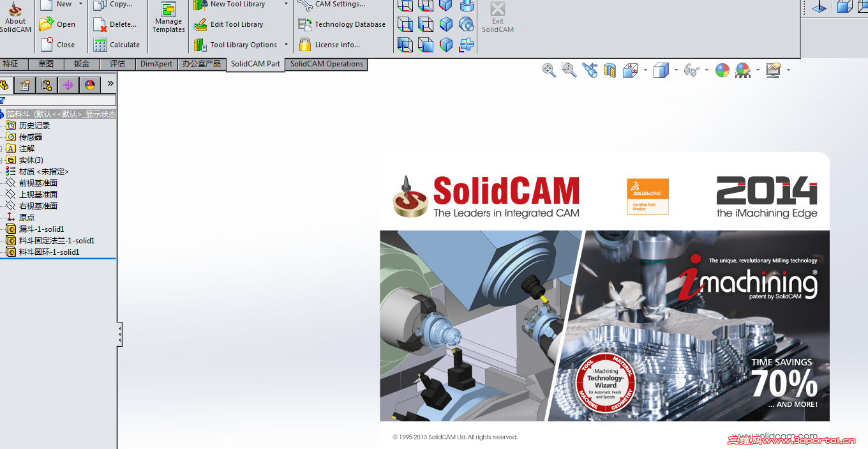Select 右视基准面 plane

[38, 206]
